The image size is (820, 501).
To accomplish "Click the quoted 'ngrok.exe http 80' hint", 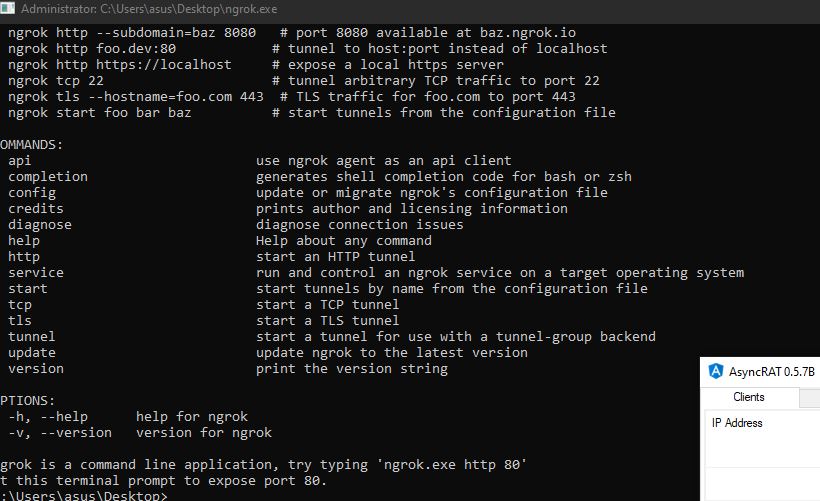I will click(x=452, y=465).
